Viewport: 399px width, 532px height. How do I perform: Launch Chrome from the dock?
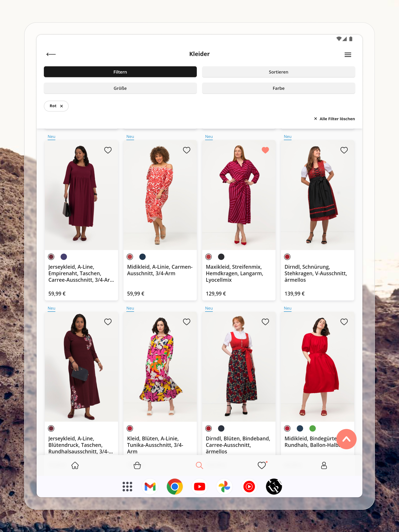pos(175,487)
